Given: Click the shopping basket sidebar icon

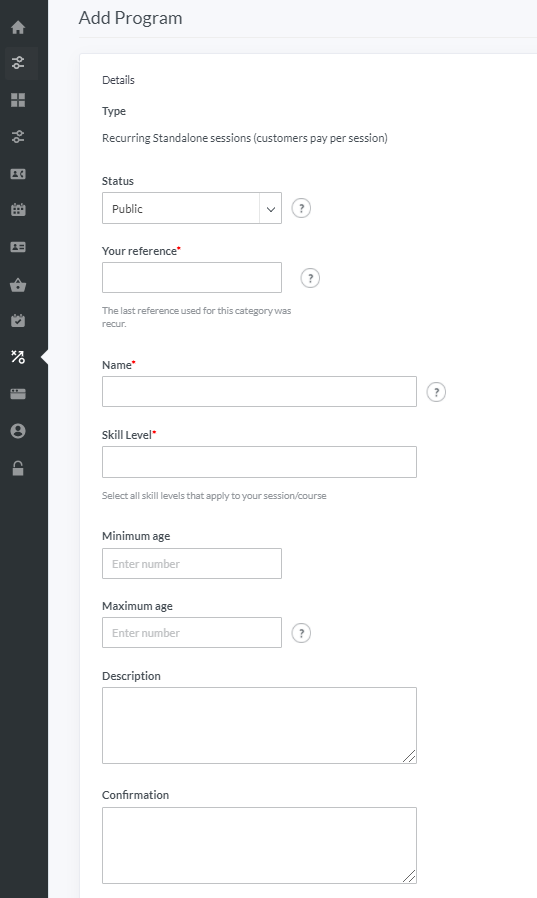Looking at the screenshot, I should (18, 285).
